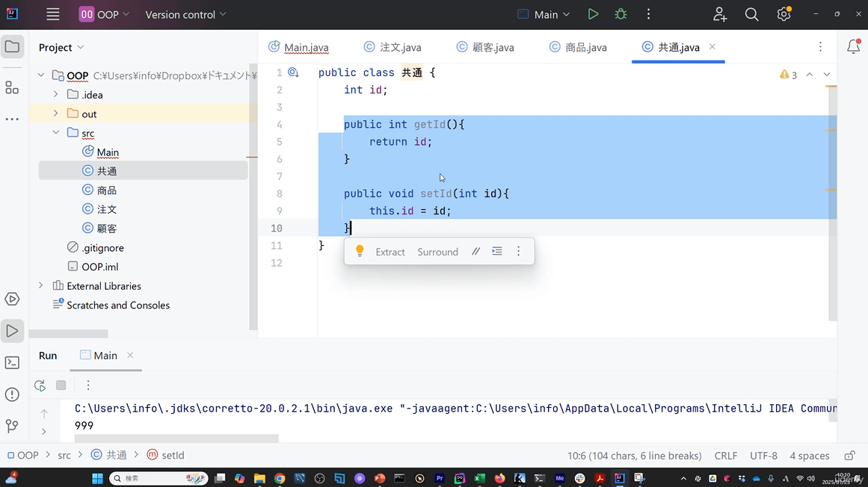Change CRLF line separator in status bar
The height and width of the screenshot is (487, 868).
pos(726,456)
